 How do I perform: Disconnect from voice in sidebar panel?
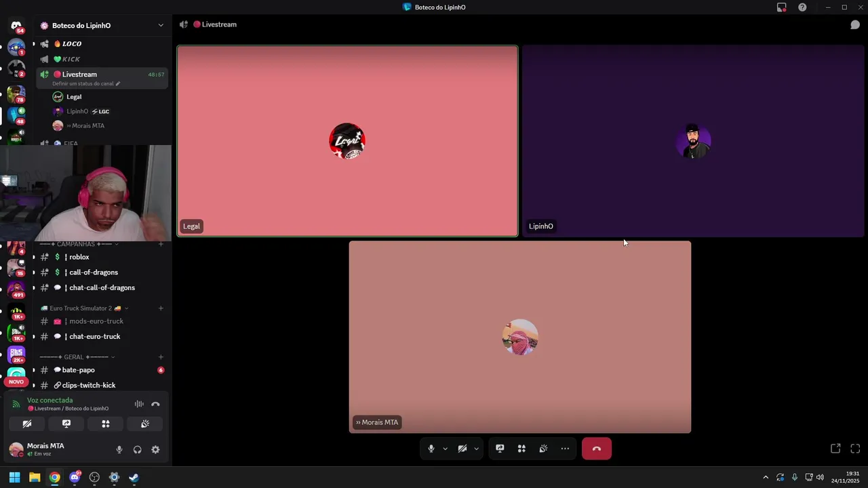tap(155, 404)
